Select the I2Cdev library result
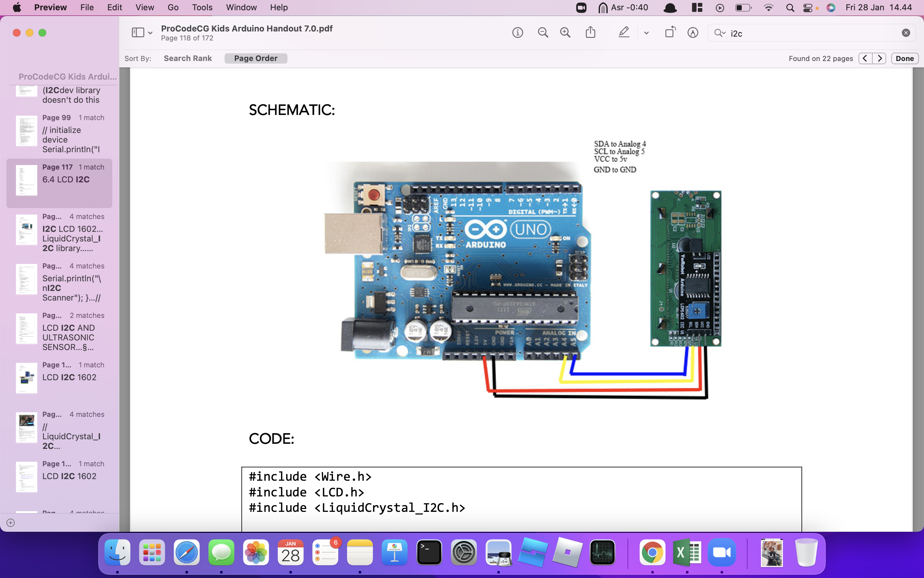The height and width of the screenshot is (578, 924). click(60, 95)
